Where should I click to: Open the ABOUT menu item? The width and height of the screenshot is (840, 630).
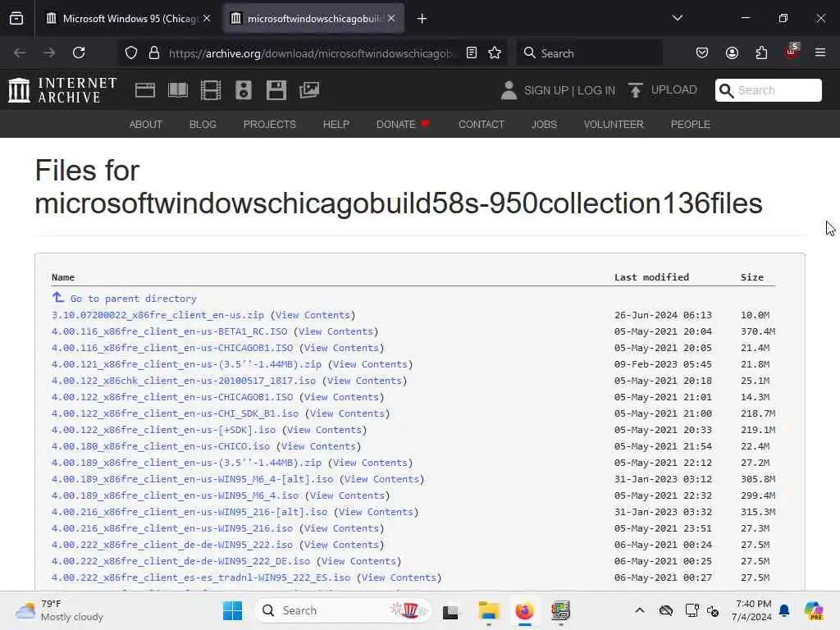point(146,125)
